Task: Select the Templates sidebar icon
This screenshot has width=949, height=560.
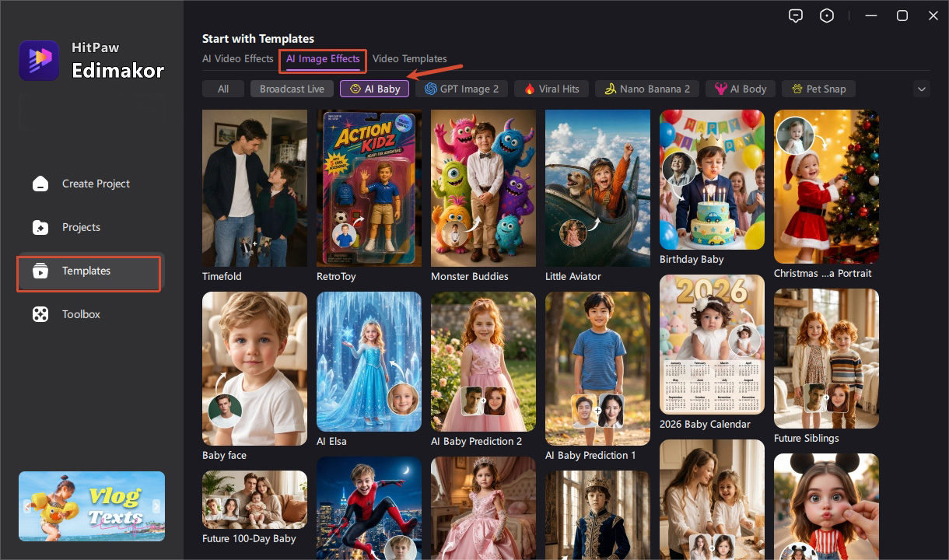Action: (x=40, y=271)
